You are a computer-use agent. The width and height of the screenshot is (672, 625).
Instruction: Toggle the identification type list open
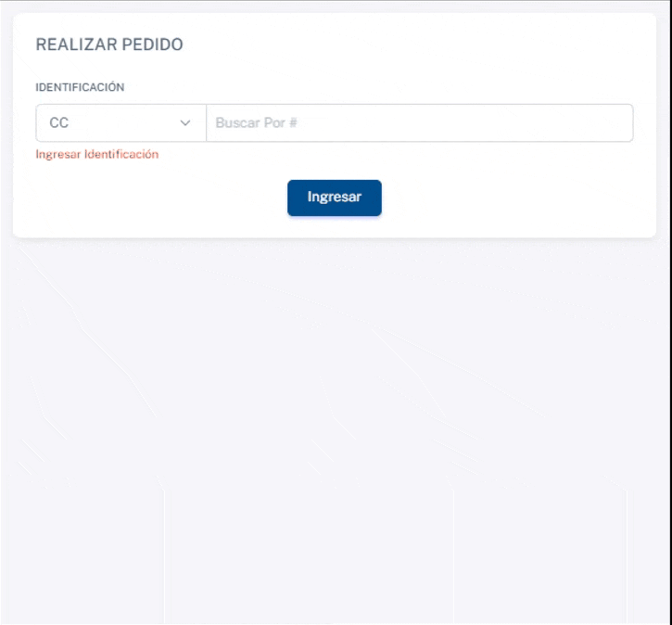120,122
